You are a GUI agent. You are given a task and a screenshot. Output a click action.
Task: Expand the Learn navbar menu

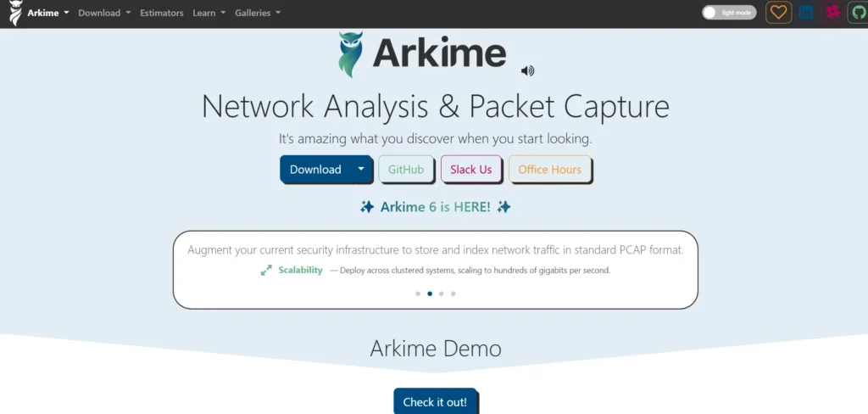point(209,13)
